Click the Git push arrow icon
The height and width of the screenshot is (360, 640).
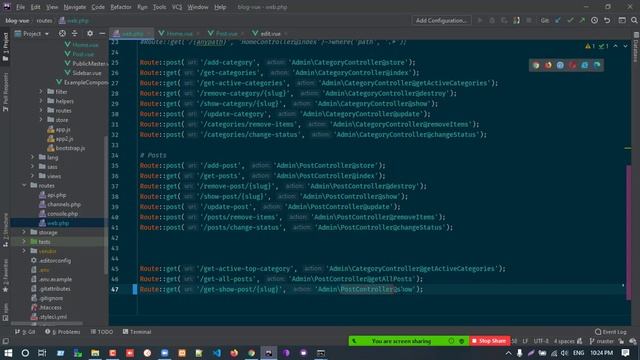click(582, 20)
